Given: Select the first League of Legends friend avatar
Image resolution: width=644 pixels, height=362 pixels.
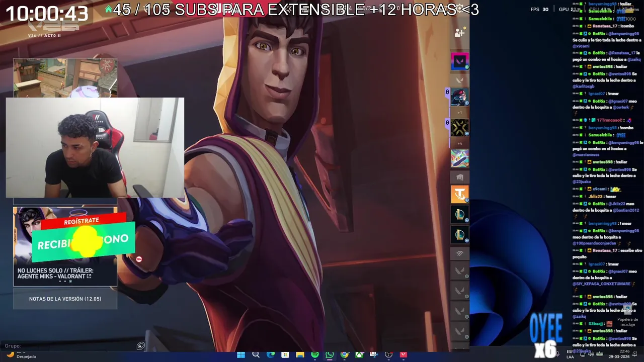Looking at the screenshot, I should 459,214.
